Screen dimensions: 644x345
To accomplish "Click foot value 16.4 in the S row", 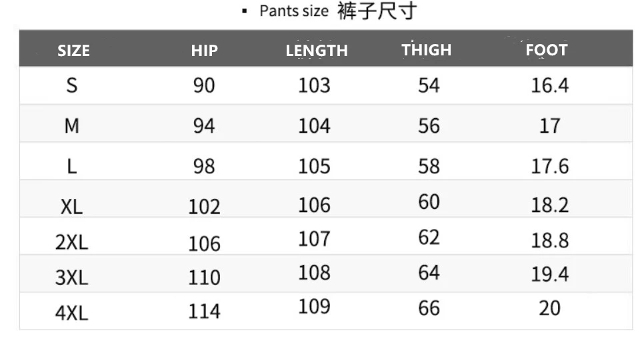I will 549,86.
